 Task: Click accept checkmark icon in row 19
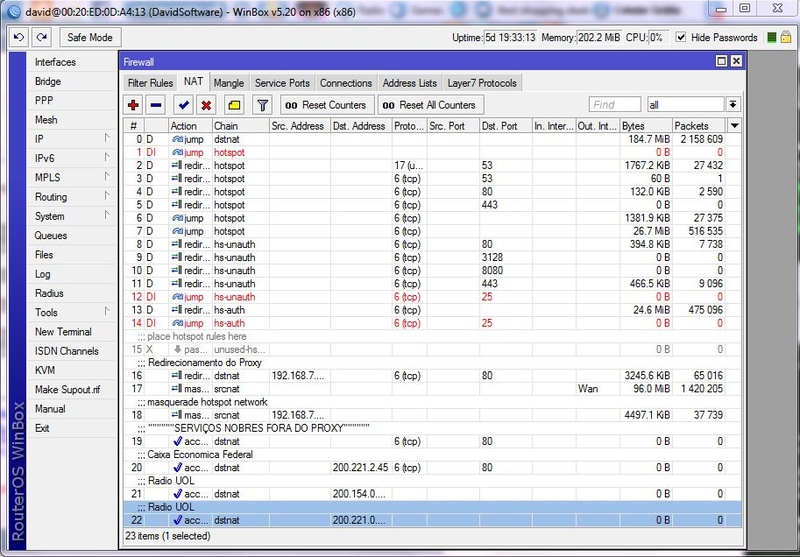tap(178, 441)
